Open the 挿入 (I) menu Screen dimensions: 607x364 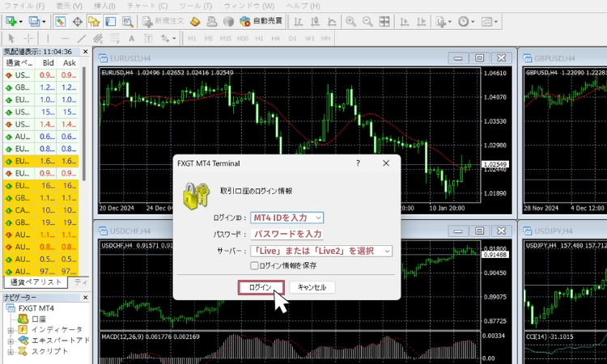[104, 6]
